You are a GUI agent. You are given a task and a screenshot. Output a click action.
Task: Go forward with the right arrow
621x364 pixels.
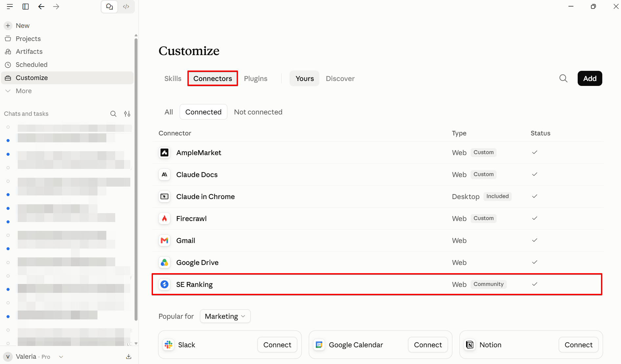pos(56,7)
